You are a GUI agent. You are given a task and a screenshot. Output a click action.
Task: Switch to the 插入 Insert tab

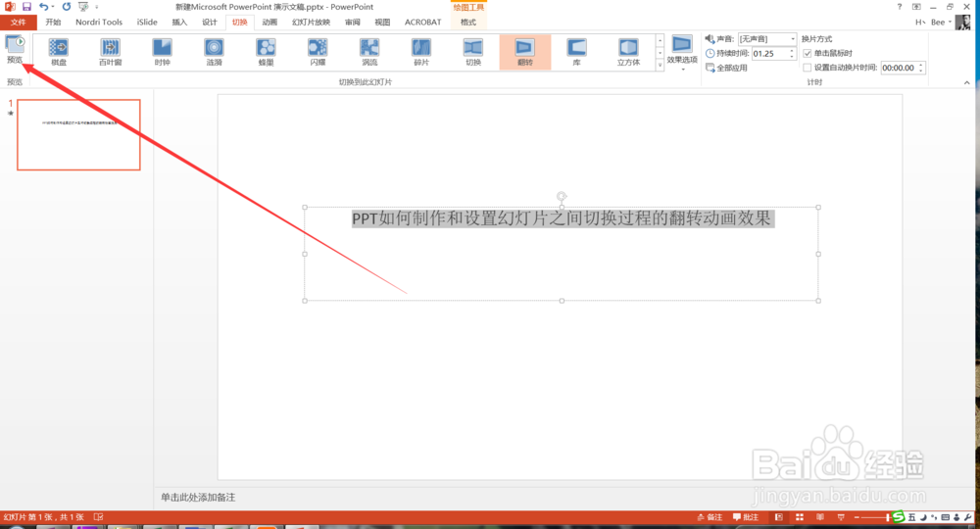(179, 22)
